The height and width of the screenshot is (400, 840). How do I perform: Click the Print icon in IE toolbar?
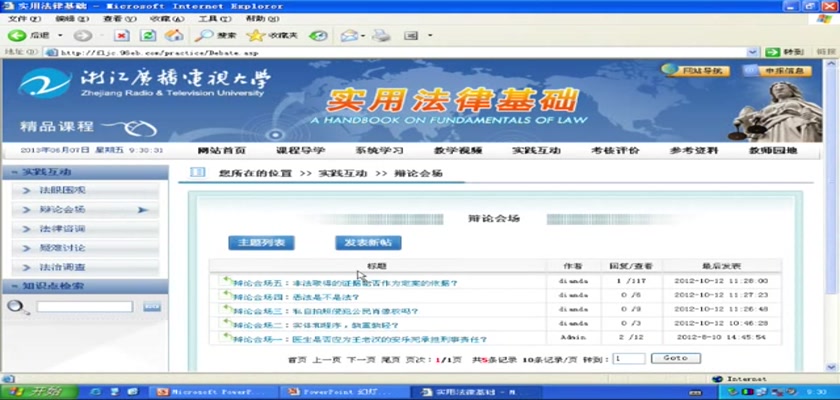[x=380, y=35]
